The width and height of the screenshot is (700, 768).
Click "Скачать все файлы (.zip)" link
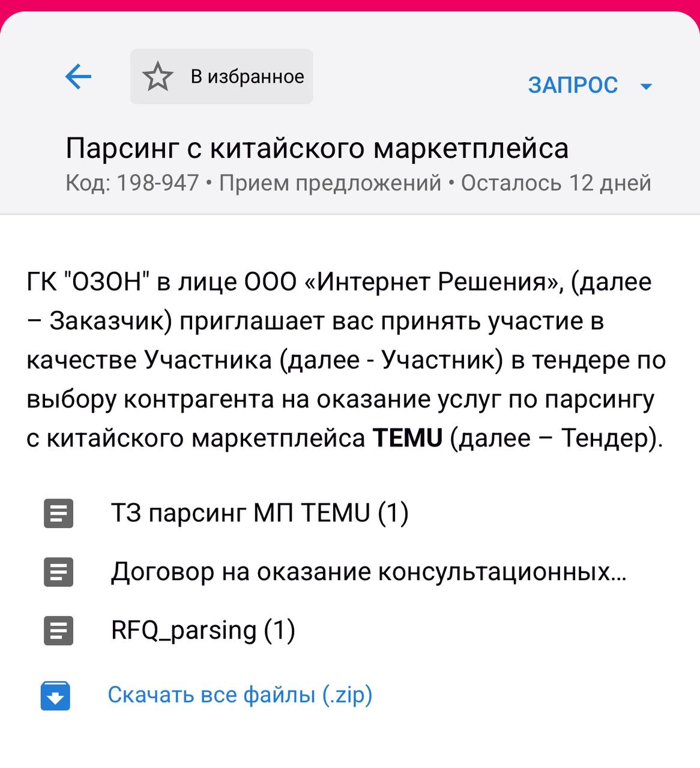click(x=240, y=695)
